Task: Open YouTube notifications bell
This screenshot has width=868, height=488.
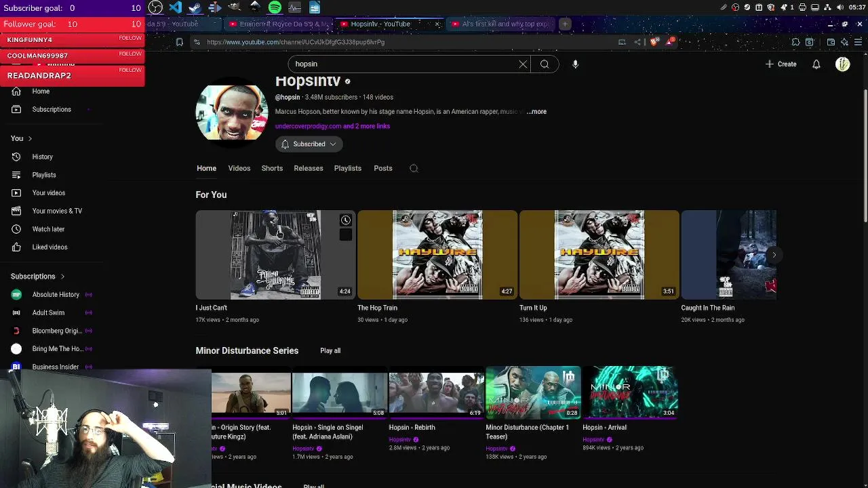Action: point(816,64)
